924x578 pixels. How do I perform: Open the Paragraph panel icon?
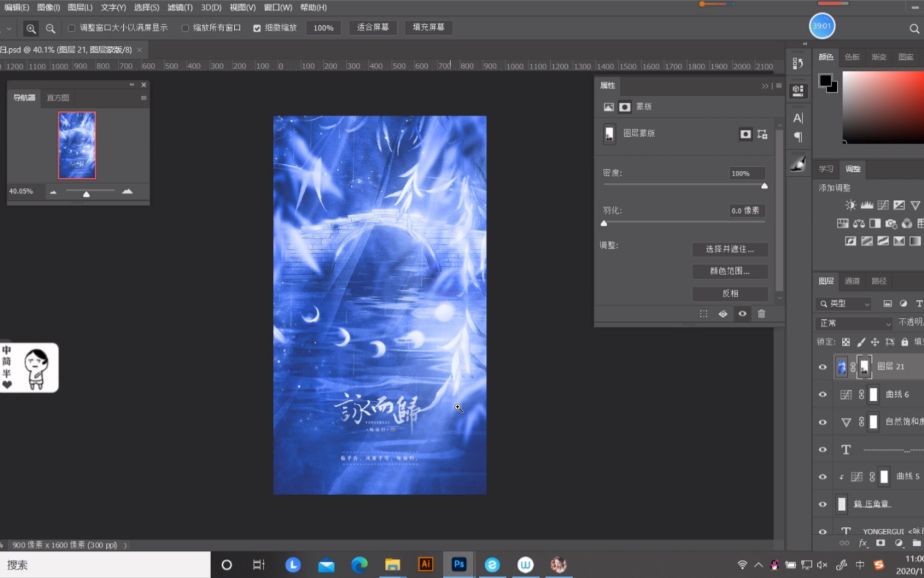point(798,137)
